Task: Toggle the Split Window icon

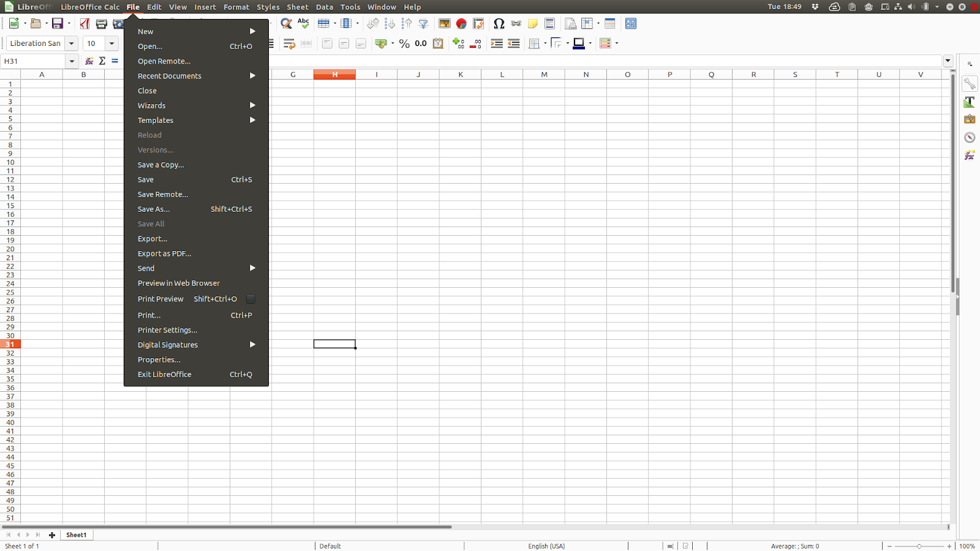Action: (x=610, y=24)
